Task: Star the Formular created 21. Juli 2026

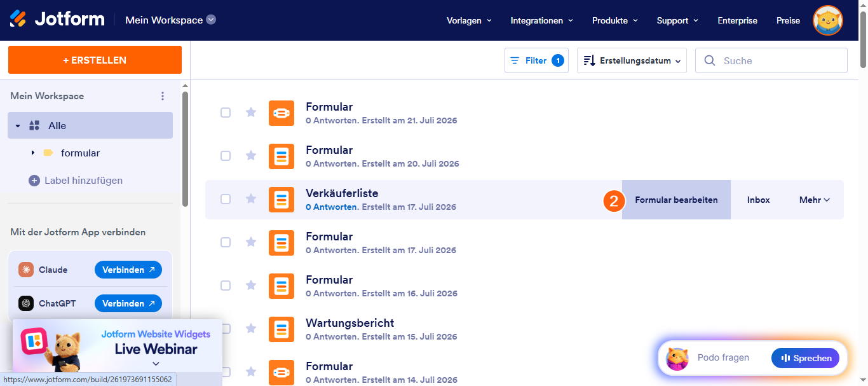Action: click(251, 113)
